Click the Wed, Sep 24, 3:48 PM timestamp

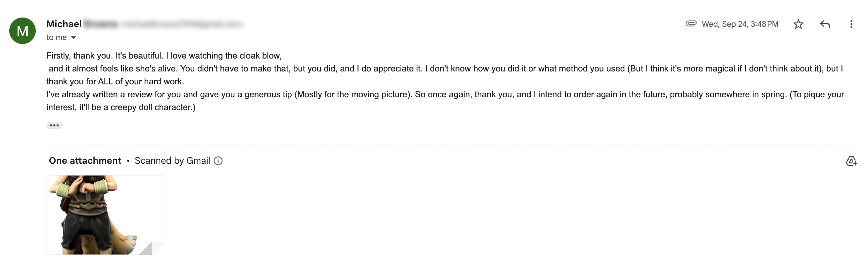point(740,24)
